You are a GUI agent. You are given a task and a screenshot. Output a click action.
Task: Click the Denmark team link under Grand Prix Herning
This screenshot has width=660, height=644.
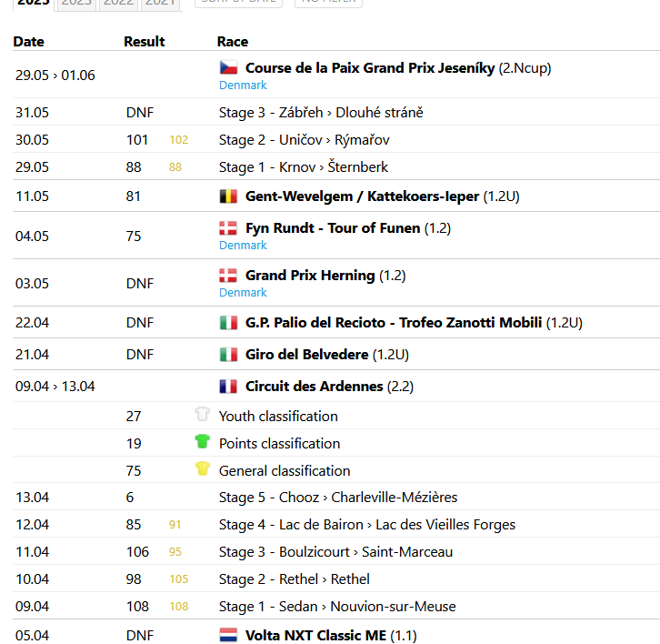coord(243,292)
